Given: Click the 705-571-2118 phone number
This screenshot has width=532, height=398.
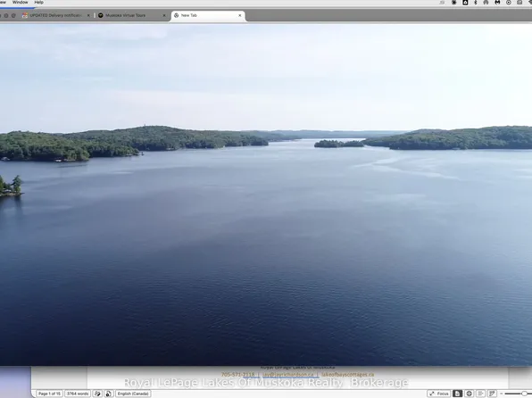Looking at the screenshot, I should click(237, 375).
